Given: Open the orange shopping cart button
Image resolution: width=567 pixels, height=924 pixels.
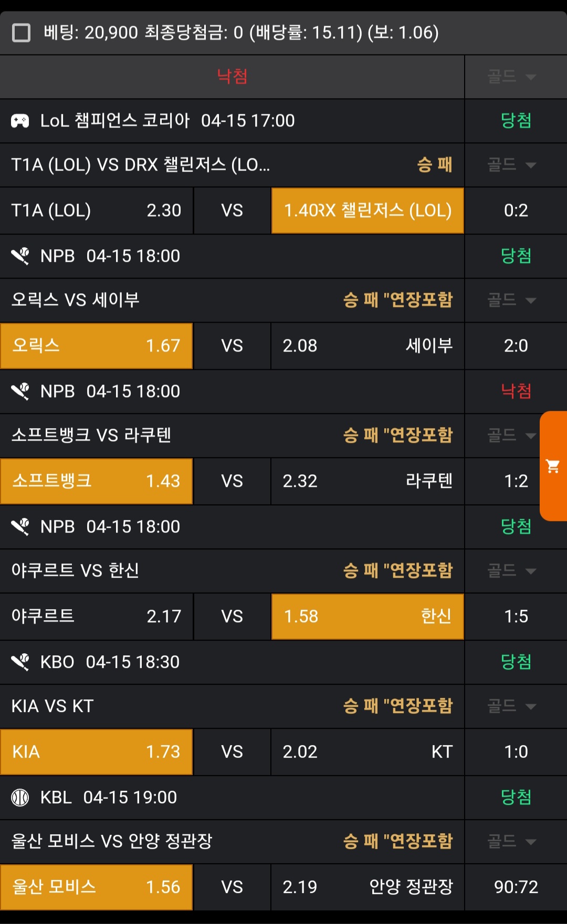Looking at the screenshot, I should point(553,466).
